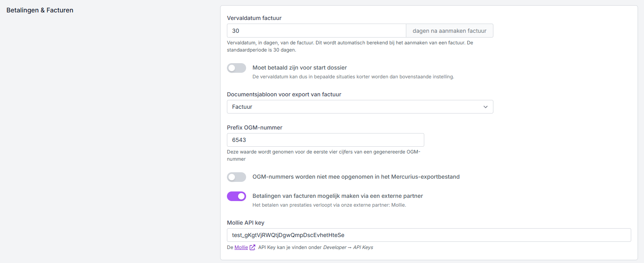
Task: Disable the payments via externe partner switch
Action: (x=237, y=196)
